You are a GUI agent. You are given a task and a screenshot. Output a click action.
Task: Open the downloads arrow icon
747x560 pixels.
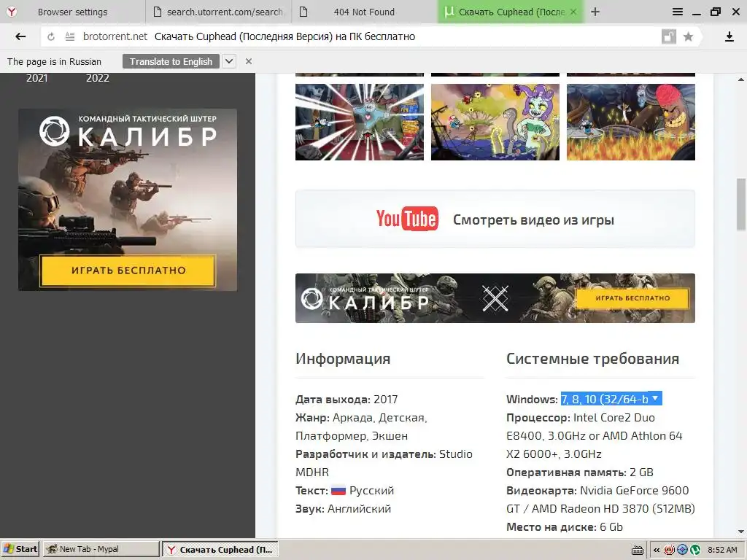point(729,36)
